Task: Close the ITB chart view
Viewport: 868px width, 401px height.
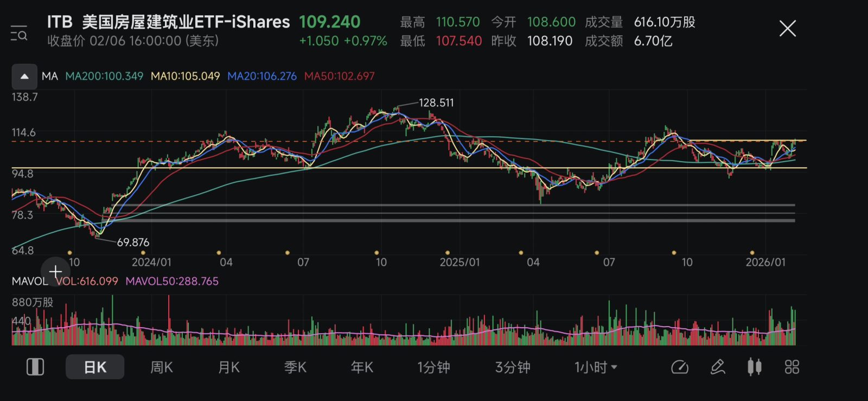Action: 787,28
